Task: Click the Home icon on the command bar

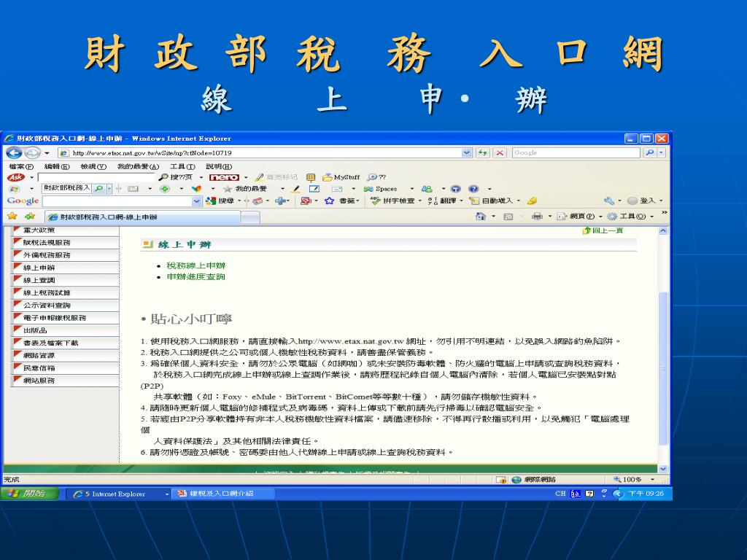Action: point(480,216)
